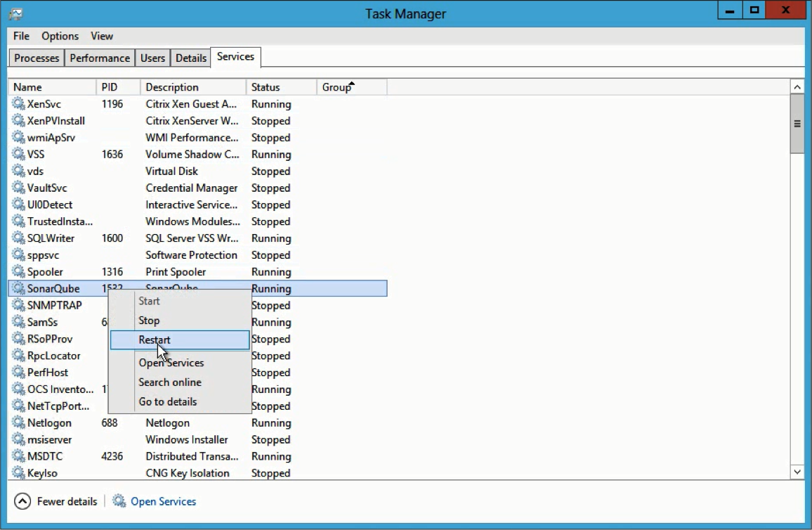The image size is (812, 530).
Task: Collapse view with Fewer details arrow
Action: click(22, 501)
